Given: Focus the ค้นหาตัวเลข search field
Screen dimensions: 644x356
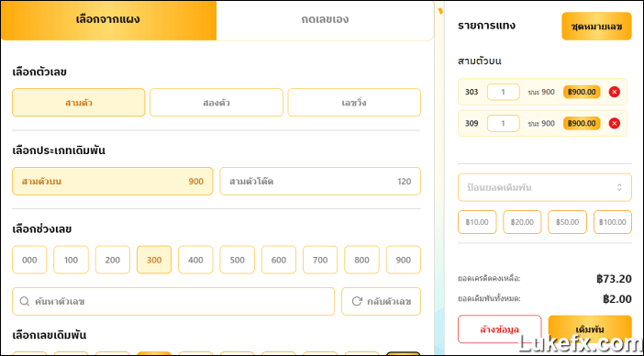Looking at the screenshot, I should 173,301.
